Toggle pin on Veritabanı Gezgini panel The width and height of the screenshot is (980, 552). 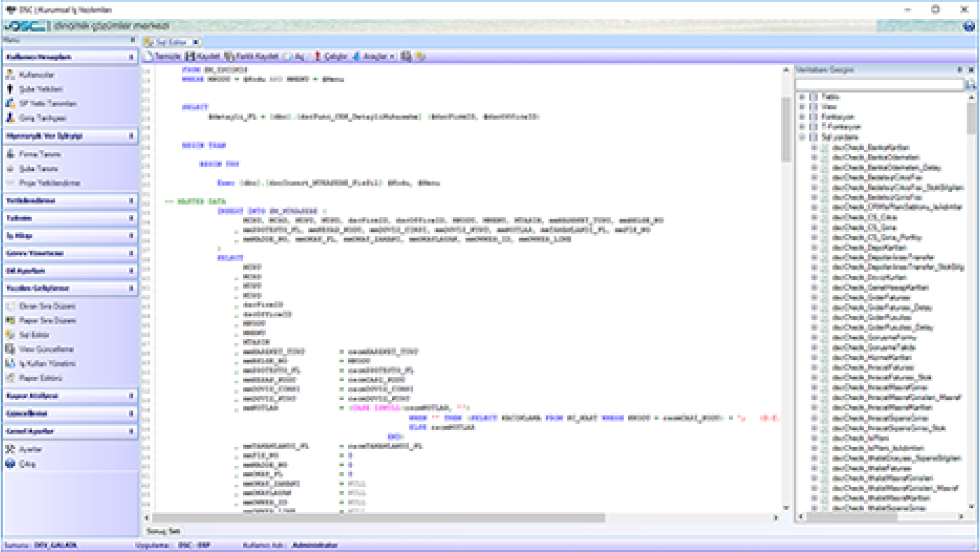click(960, 70)
